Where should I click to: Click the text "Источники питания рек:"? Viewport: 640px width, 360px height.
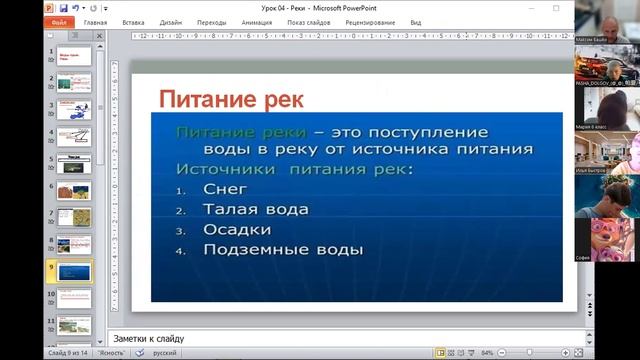295,169
